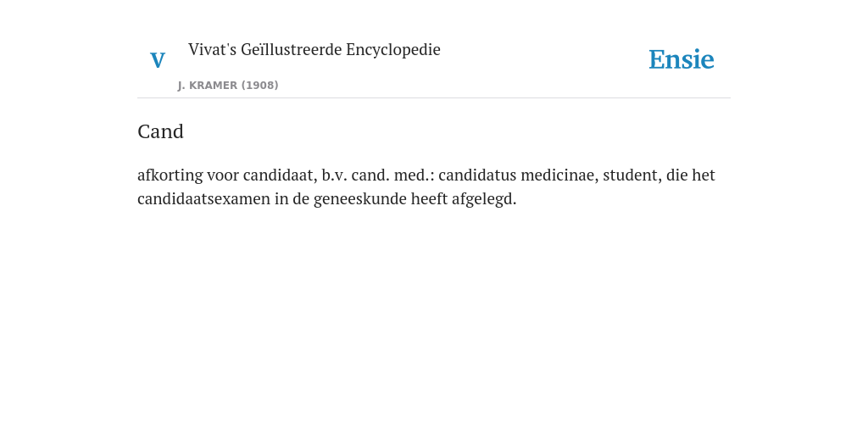Click the word candidaat, in the first line

[280, 175]
